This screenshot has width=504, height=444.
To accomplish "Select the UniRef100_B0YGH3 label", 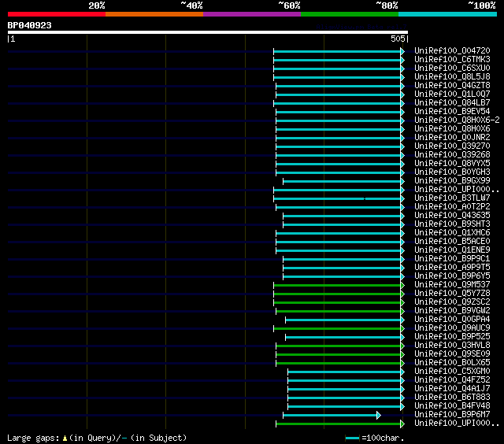I will [x=452, y=172].
